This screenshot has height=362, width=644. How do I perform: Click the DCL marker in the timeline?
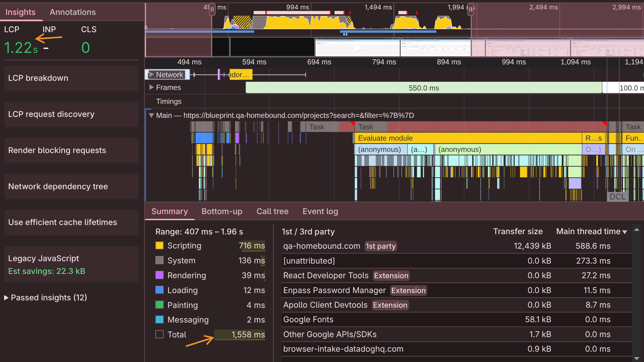617,197
